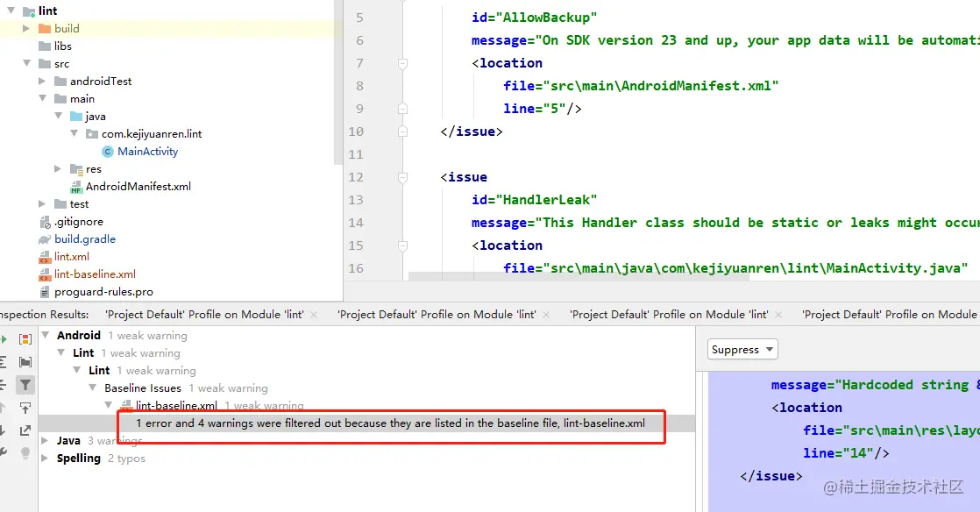The width and height of the screenshot is (980, 512).
Task: Toggle autoscroll to source icon
Action: (x=25, y=409)
